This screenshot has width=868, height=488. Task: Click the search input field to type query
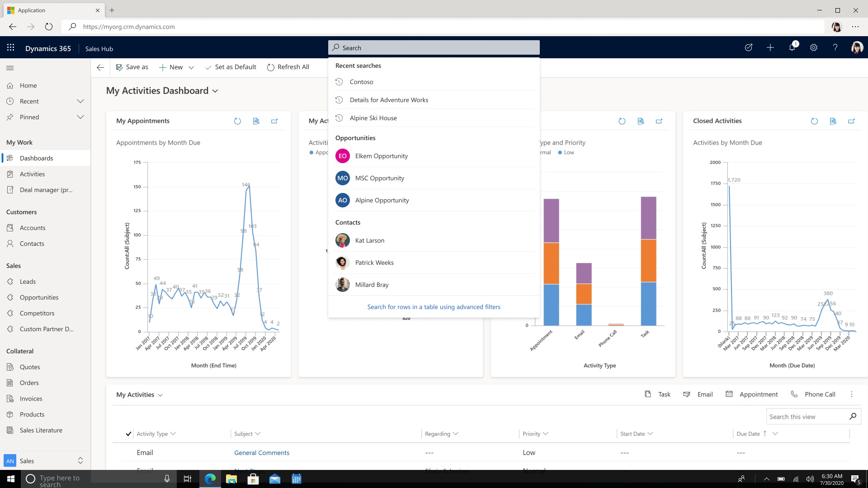point(434,47)
